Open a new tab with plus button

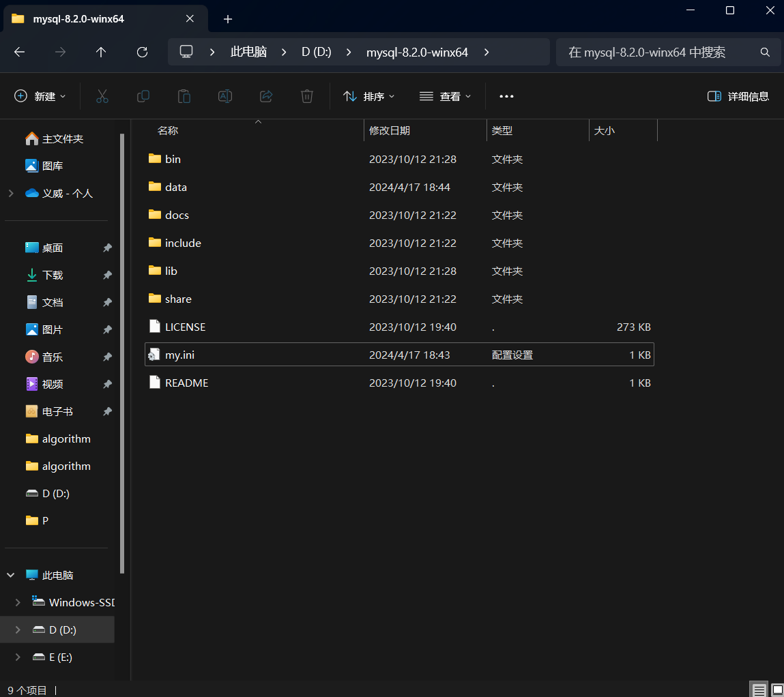coord(228,19)
